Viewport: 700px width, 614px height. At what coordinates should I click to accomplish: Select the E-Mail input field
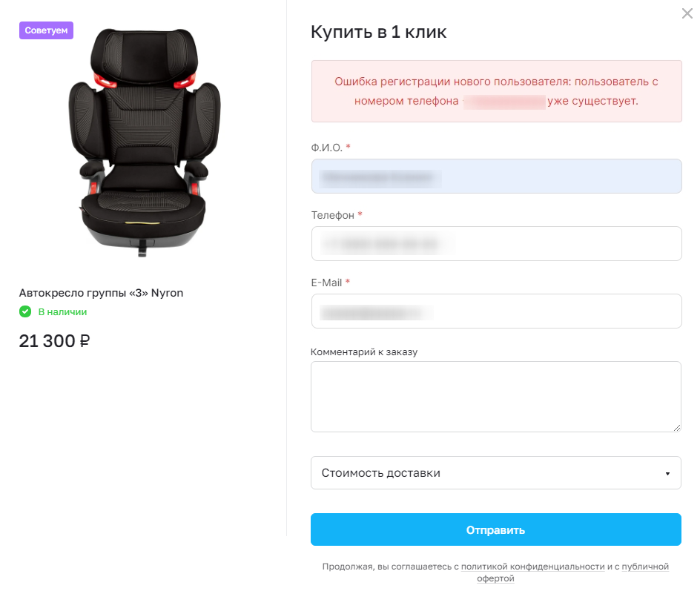(x=496, y=311)
